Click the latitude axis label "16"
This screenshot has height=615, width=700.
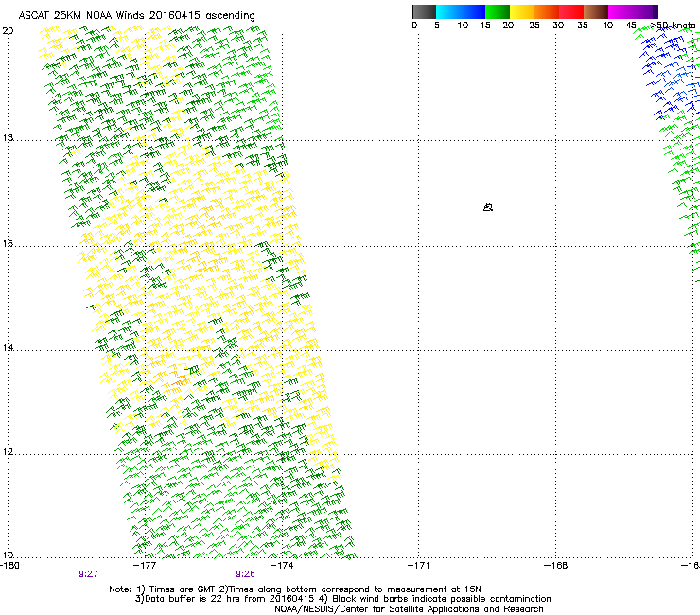click(8, 244)
